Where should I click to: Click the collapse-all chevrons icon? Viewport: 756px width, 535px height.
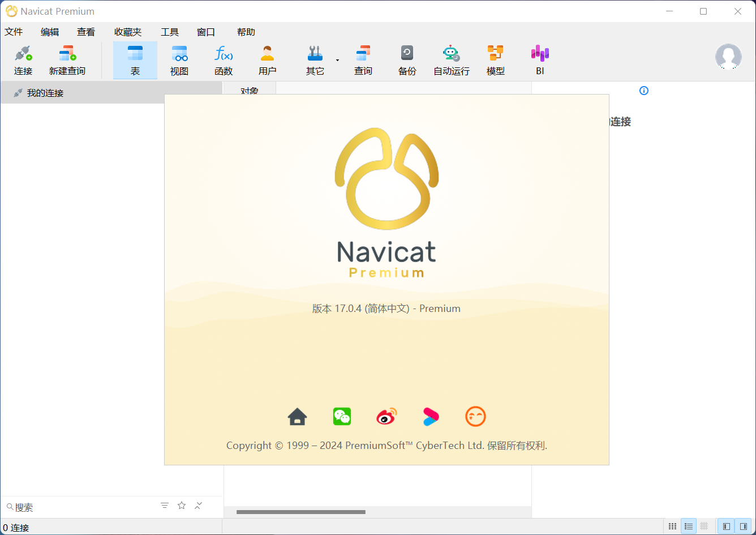click(x=199, y=506)
